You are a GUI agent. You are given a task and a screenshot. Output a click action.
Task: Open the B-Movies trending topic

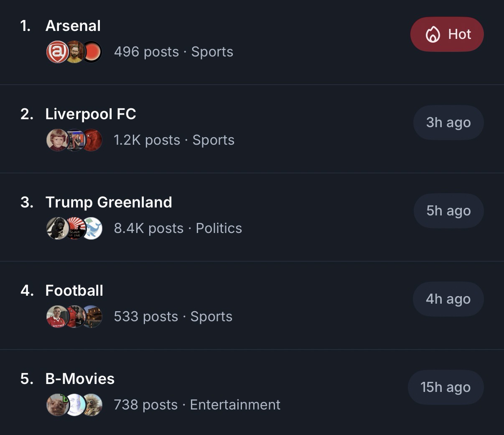pyautogui.click(x=80, y=379)
